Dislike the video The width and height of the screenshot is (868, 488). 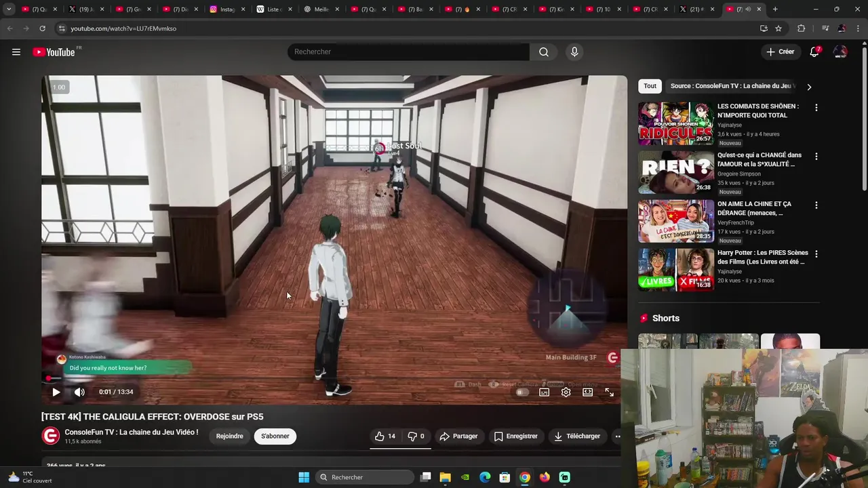click(x=416, y=436)
